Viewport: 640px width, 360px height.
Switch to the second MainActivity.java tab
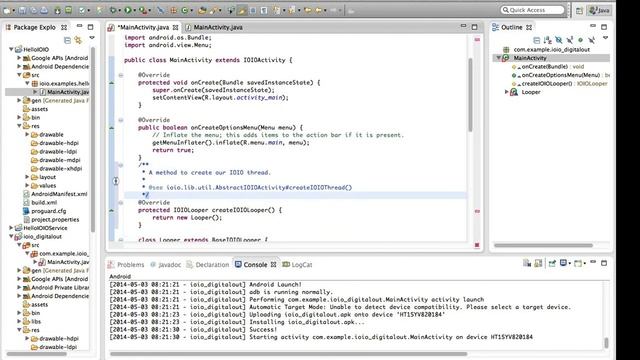coord(214,27)
